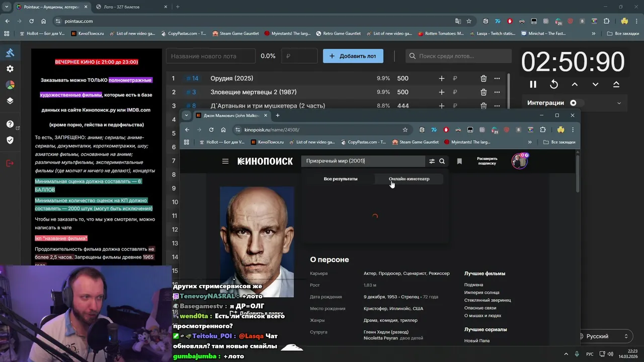Expand bookmarks overflow in Pointauc window
644x362 pixels.
[x=594, y=34]
